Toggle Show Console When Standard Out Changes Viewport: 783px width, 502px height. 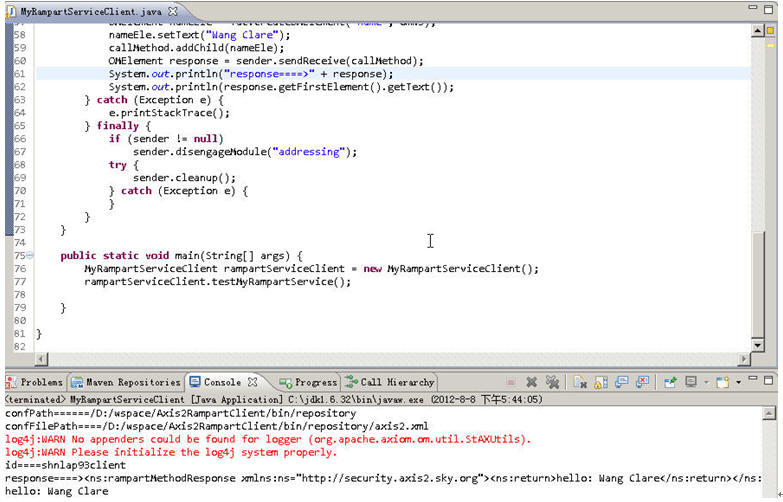622,383
